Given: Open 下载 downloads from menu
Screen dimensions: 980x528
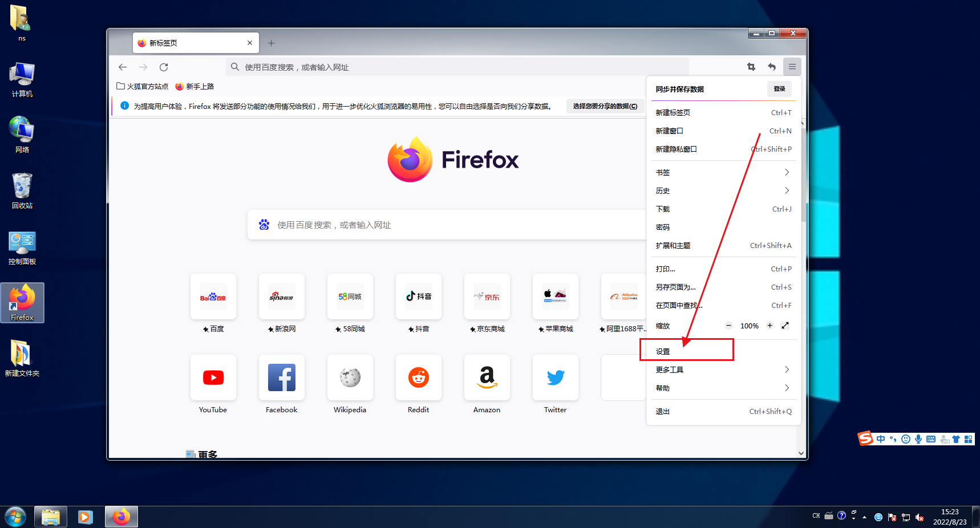Looking at the screenshot, I should pos(723,209).
